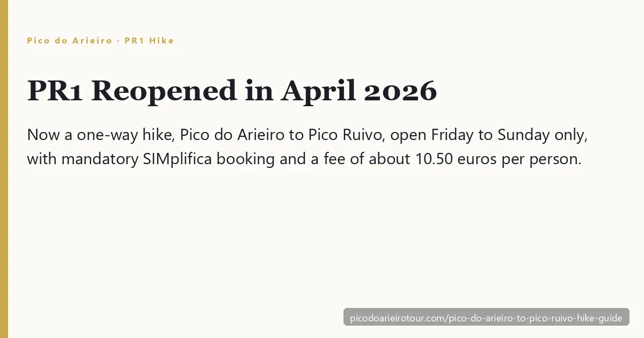Click the gold vertical accent bar

4,169
